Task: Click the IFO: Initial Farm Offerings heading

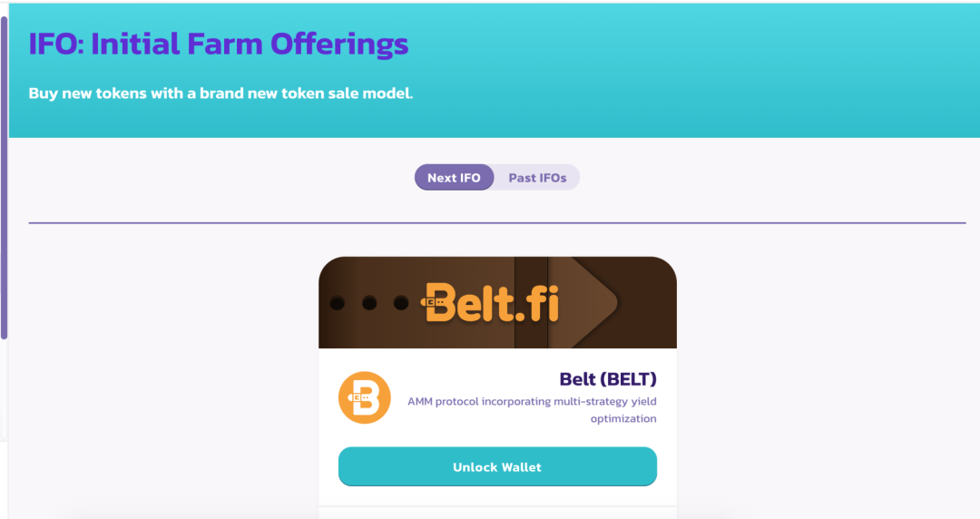Action: tap(219, 44)
